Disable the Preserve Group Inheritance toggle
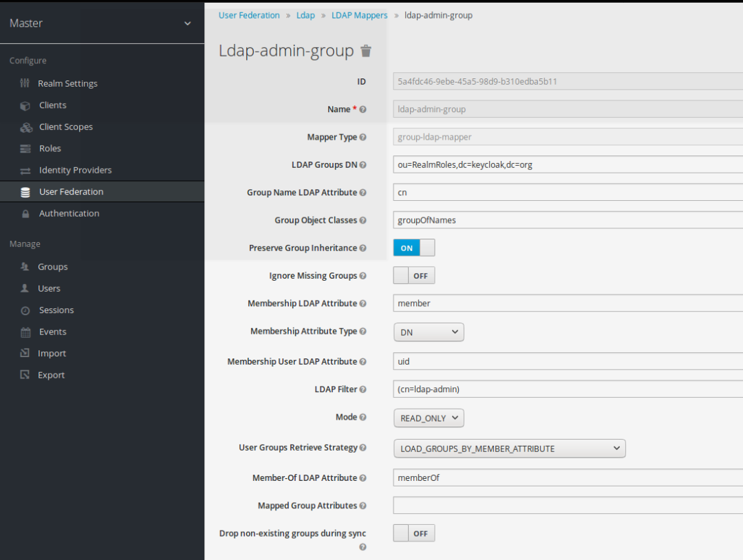 [413, 248]
